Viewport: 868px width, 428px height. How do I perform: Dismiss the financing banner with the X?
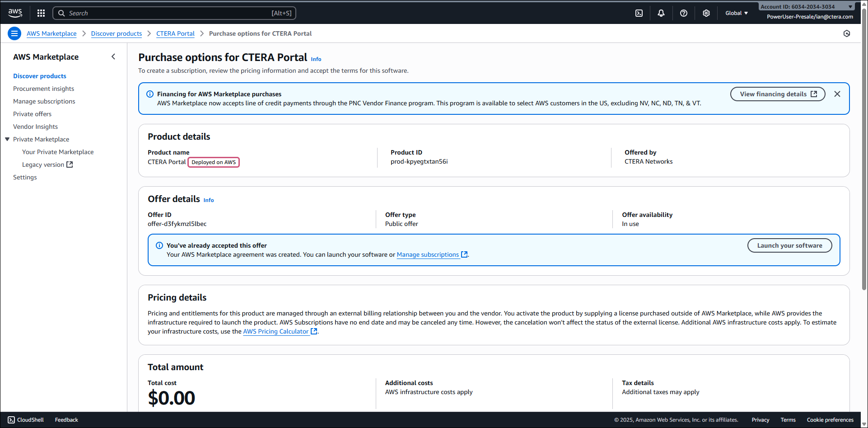(837, 94)
